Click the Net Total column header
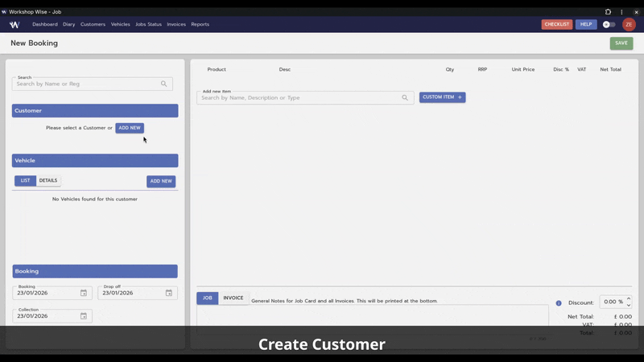The height and width of the screenshot is (362, 644). 610,69
